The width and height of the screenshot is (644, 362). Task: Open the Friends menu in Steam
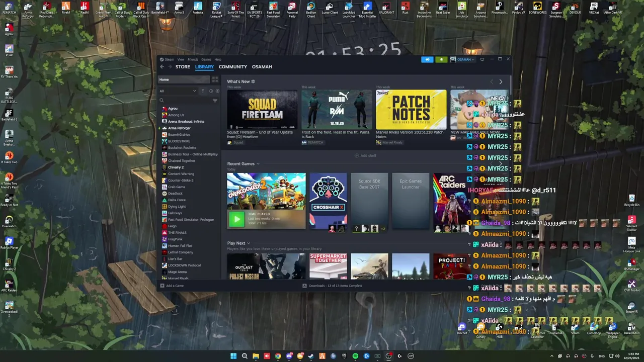(193, 59)
